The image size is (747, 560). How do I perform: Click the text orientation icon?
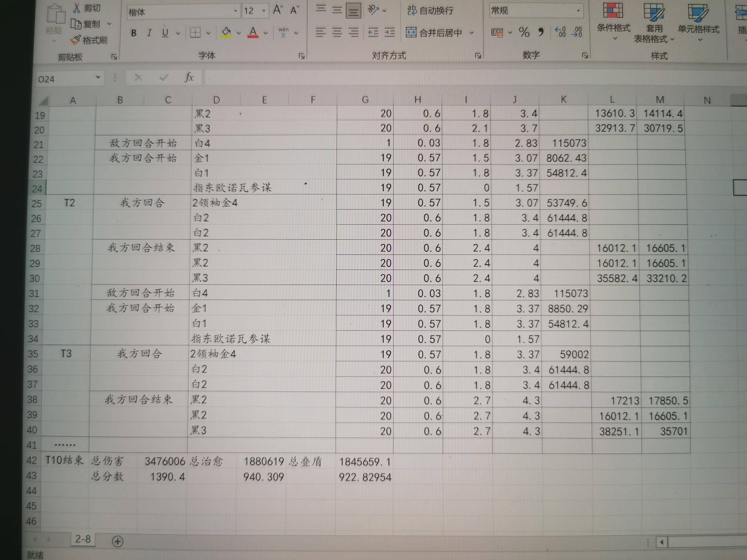[373, 10]
